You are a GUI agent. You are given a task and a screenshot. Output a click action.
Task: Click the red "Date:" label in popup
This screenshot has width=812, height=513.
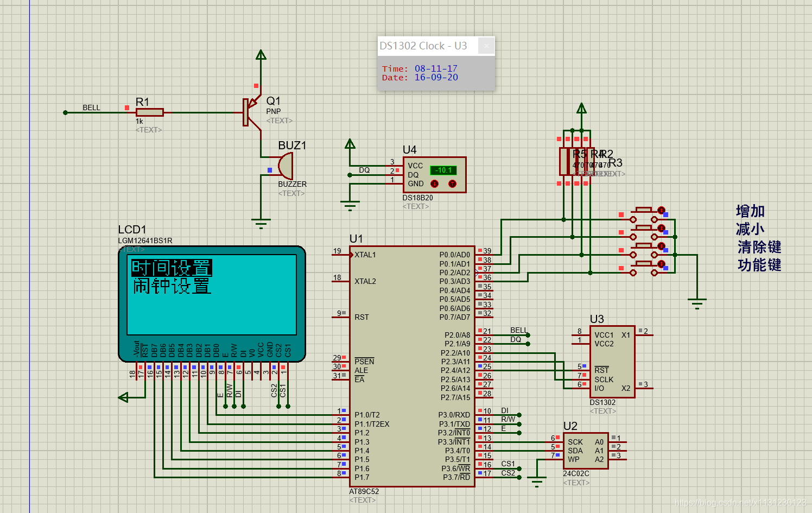pos(395,78)
